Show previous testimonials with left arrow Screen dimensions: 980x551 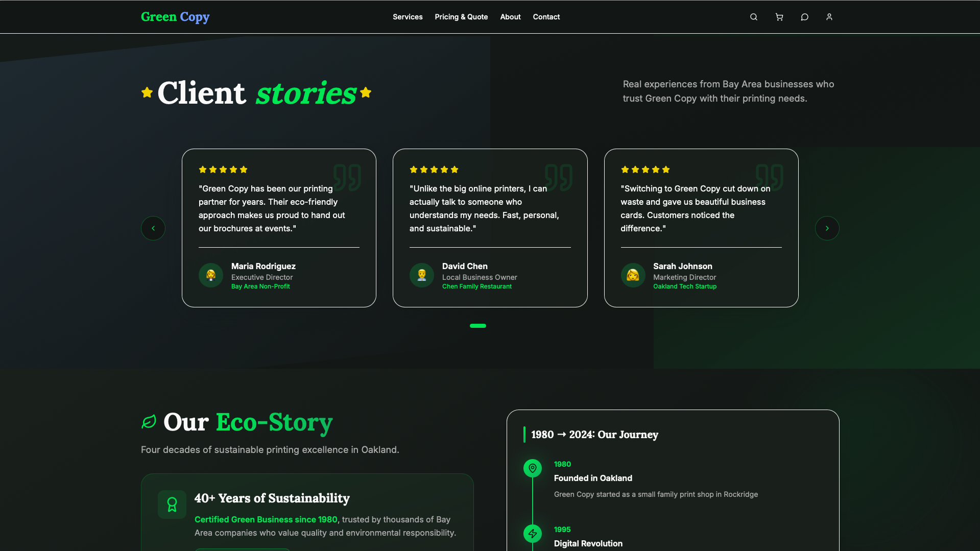153,228
